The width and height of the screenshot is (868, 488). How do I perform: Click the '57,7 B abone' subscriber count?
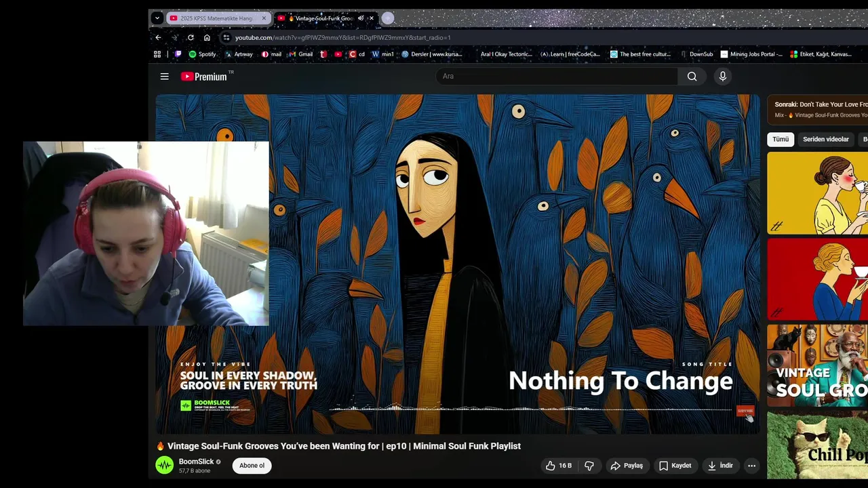coord(195,470)
